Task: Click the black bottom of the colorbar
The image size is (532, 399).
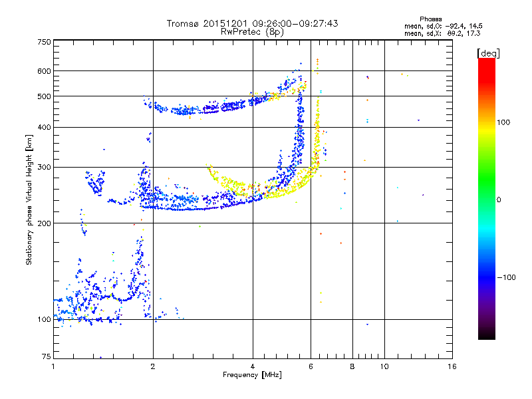Action: point(487,334)
